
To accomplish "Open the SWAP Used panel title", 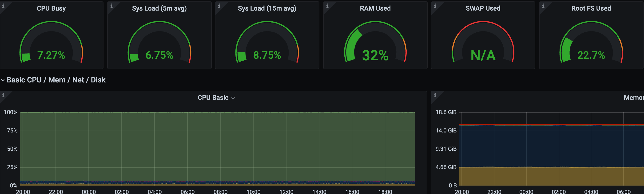I will click(x=483, y=8).
